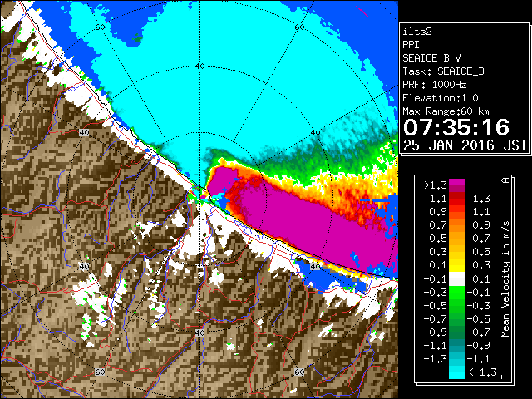Click the '<-1.3' legend label
532x399 pixels.
coord(482,372)
